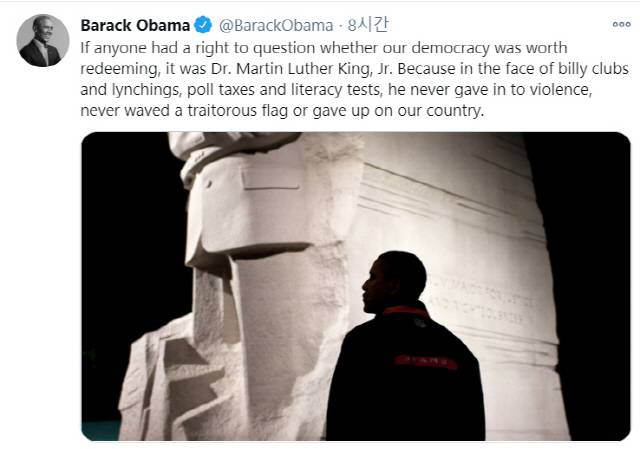Image resolution: width=640 pixels, height=449 pixels.
Task: Click the Barack Obama display name
Action: [x=135, y=25]
